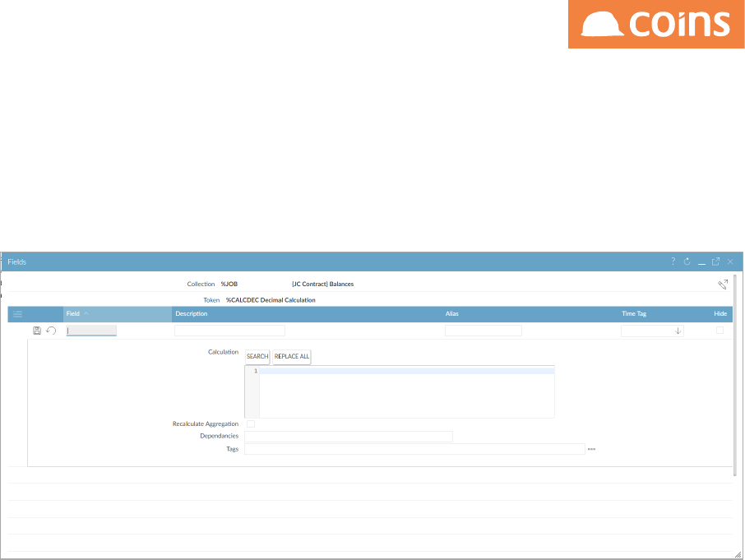Minimize the Fields window
745x560 pixels.
pos(701,262)
